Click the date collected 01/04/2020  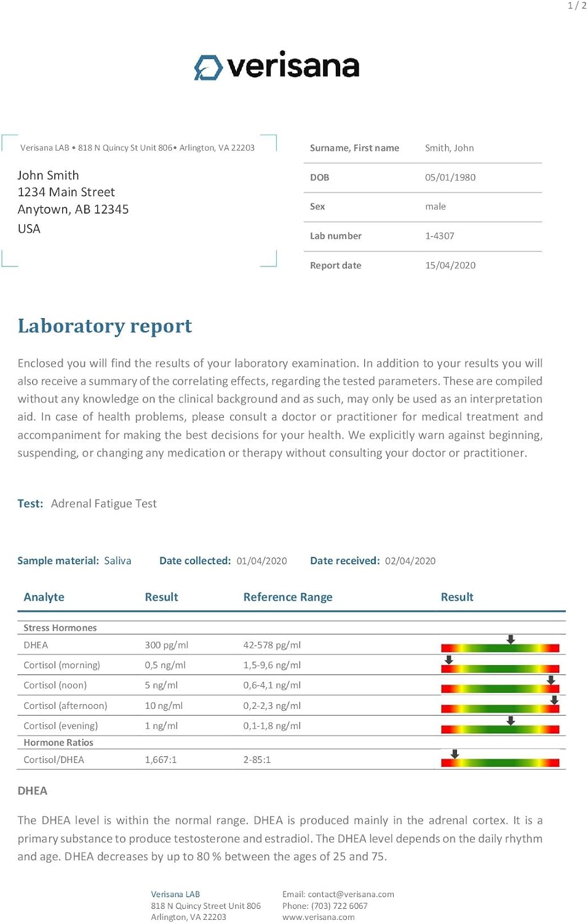262,561
